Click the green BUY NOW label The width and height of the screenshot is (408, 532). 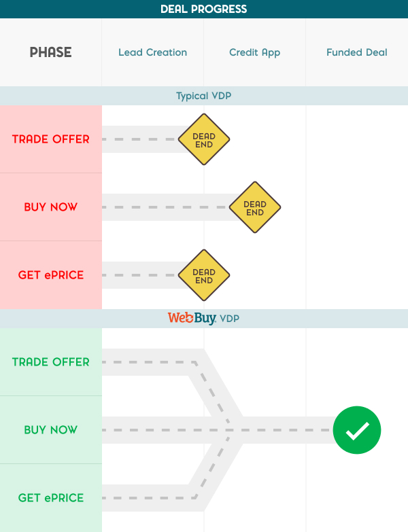pyautogui.click(x=51, y=430)
